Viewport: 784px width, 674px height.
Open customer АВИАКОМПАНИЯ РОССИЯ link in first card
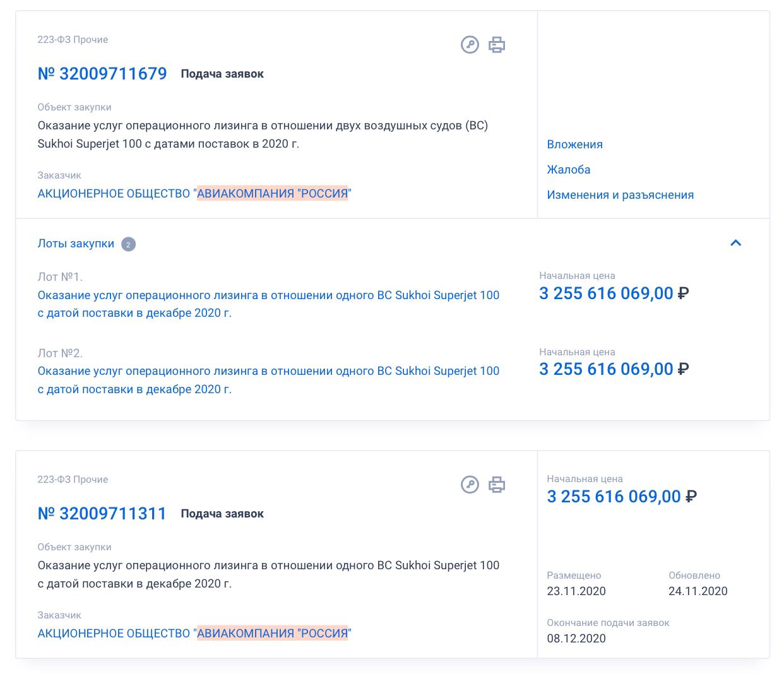click(x=194, y=194)
